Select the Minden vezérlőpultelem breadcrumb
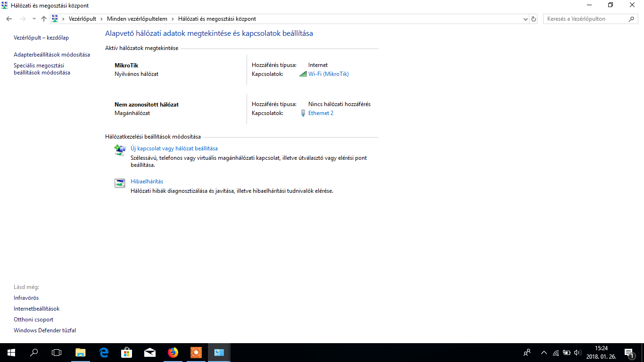The width and height of the screenshot is (644, 362). (x=137, y=19)
